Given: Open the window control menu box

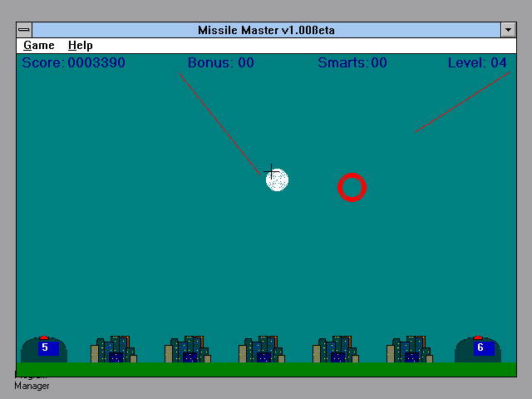Looking at the screenshot, I should tap(24, 30).
